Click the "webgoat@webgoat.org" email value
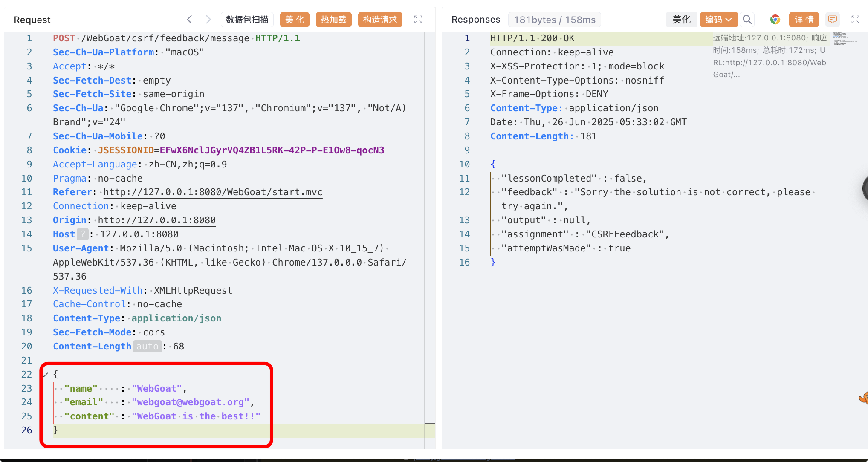This screenshot has height=462, width=868. [x=191, y=402]
